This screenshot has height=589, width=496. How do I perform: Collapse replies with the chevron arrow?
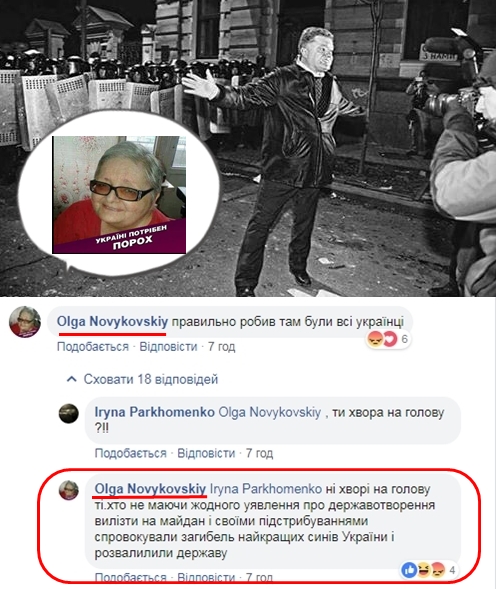71,379
